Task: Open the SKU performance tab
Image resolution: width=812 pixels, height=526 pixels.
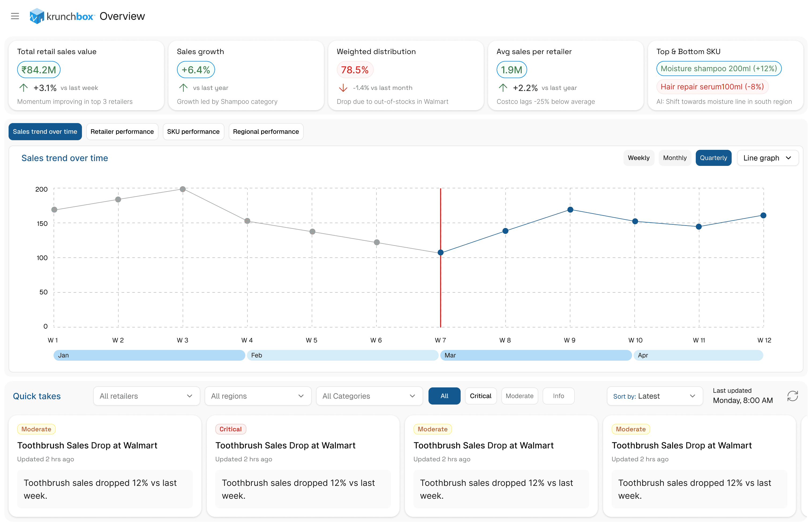Action: pos(193,132)
